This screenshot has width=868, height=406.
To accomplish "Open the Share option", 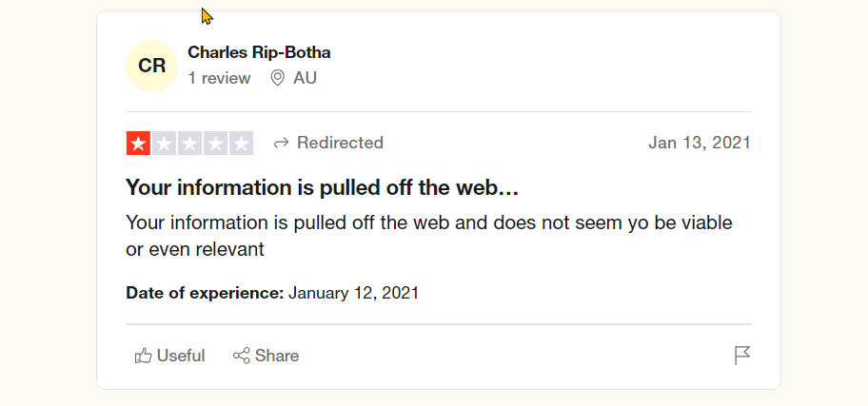I will (x=266, y=356).
